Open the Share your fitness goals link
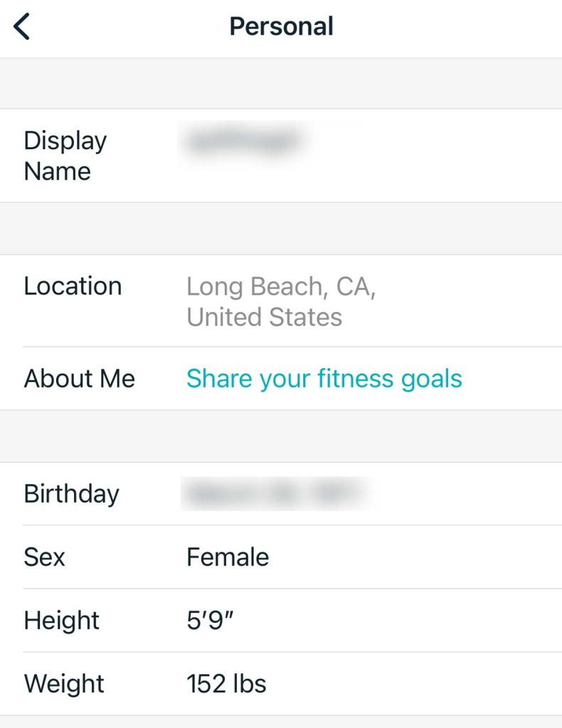Screen dimensions: 562x728 [324, 378]
